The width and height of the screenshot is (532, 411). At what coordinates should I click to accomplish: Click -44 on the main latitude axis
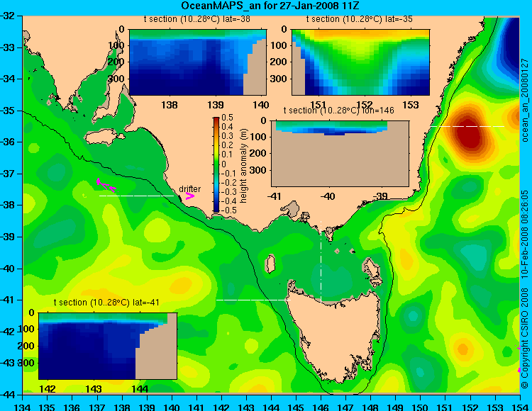click(x=8, y=395)
